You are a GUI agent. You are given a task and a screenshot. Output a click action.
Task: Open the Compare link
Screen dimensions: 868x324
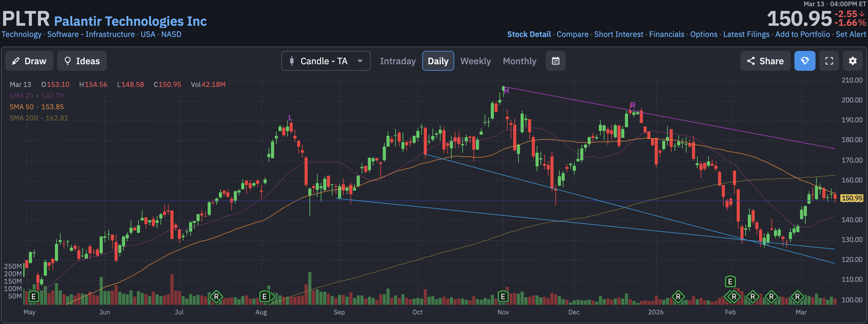coord(572,34)
